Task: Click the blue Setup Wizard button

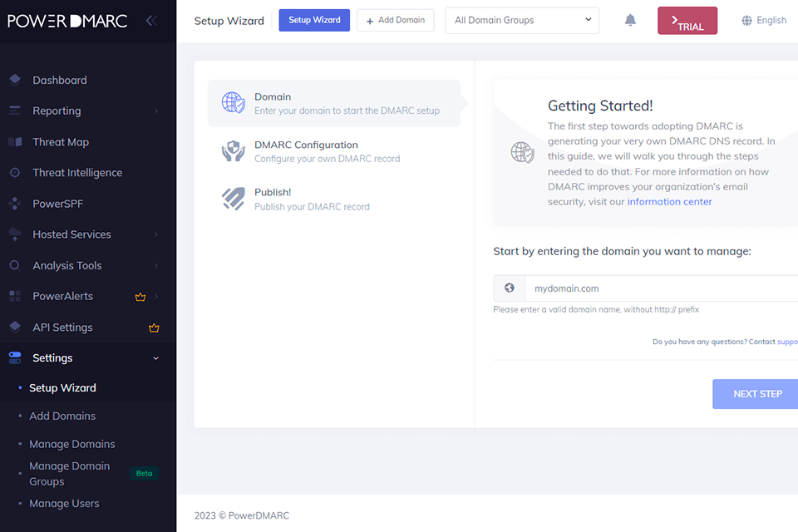Action: click(x=314, y=20)
